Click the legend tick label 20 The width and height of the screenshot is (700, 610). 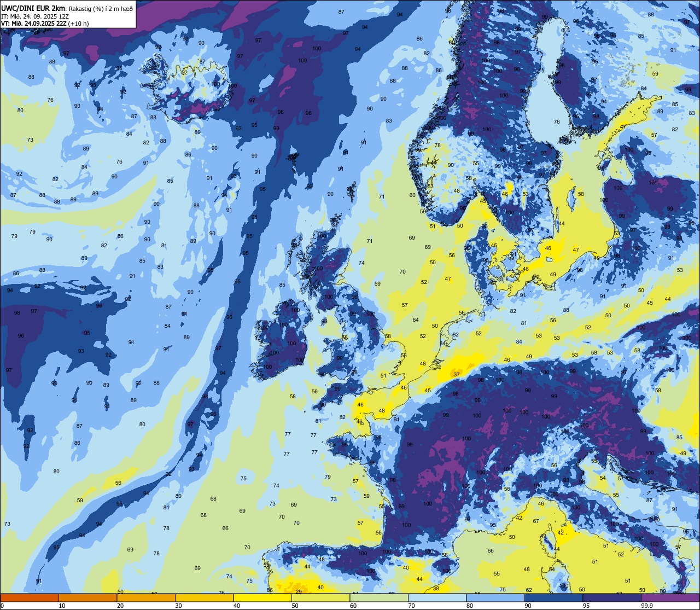pyautogui.click(x=120, y=606)
